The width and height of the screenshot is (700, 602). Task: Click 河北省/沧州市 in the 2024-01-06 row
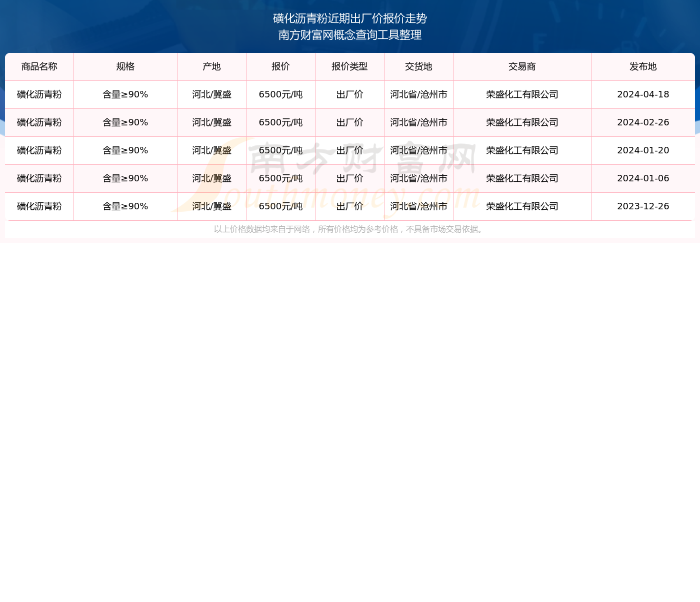418,178
